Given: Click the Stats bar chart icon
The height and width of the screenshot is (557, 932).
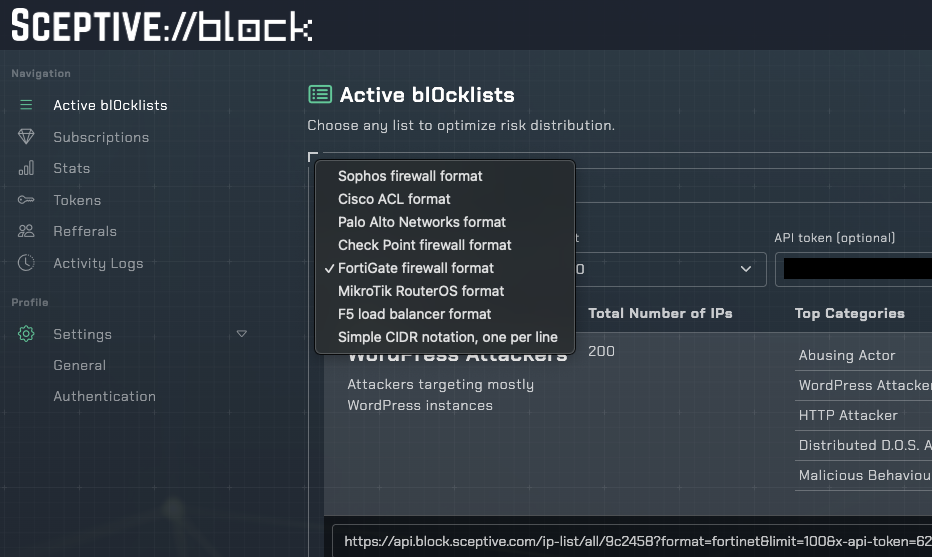Looking at the screenshot, I should point(26,168).
